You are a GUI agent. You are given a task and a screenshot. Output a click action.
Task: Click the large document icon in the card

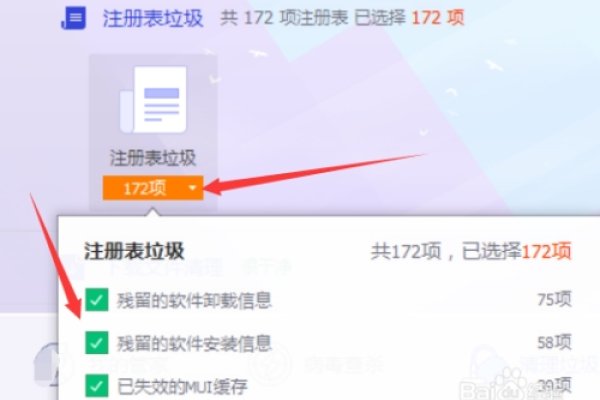[x=153, y=100]
